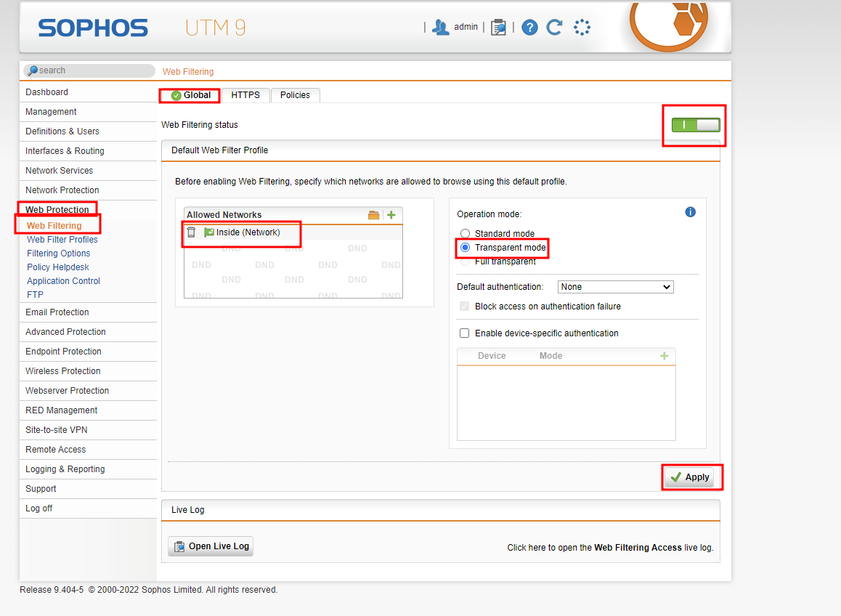This screenshot has height=616, width=841.
Task: Click the Mode column header
Action: pos(550,356)
